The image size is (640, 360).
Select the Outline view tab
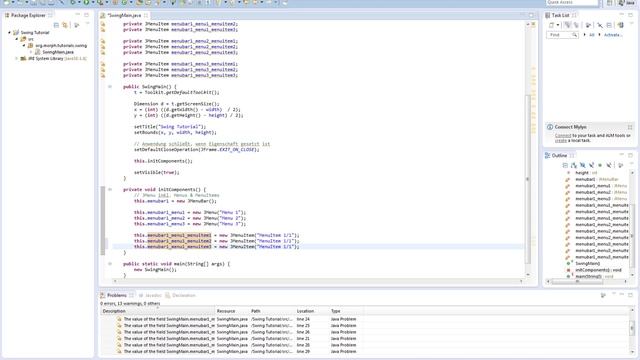559,156
